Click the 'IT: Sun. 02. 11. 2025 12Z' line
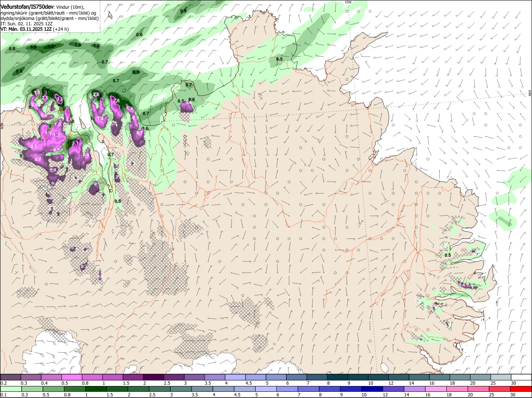The image size is (532, 398). click(x=26, y=24)
